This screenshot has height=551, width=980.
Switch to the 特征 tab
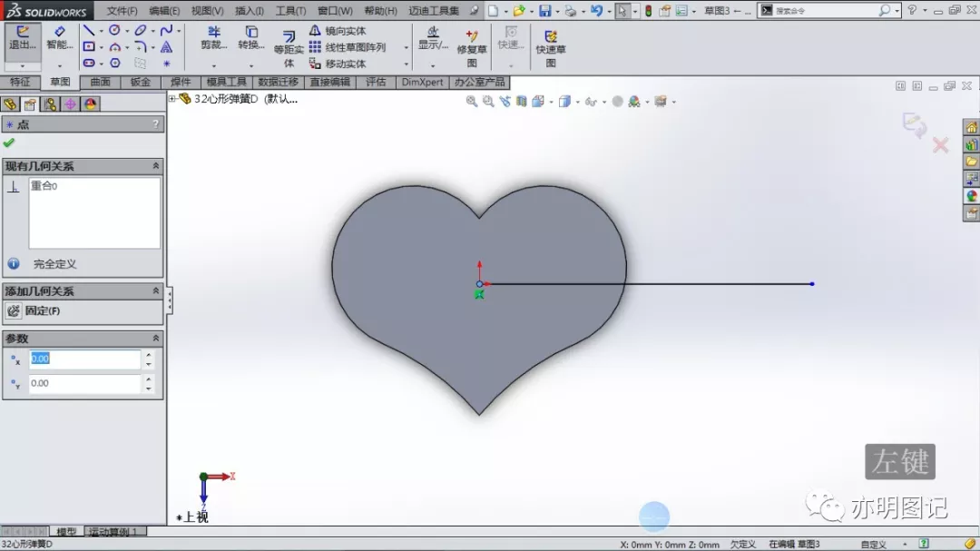click(x=19, y=82)
